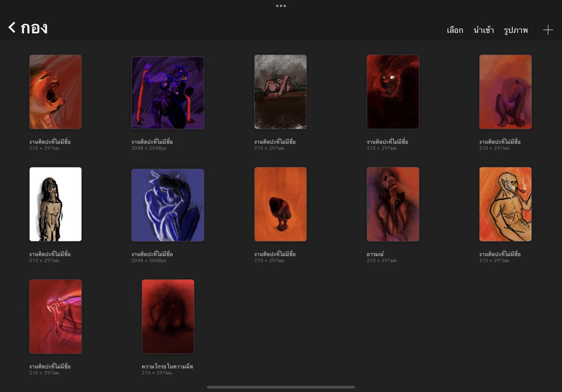Tap the untitled name under the red swirling creature
The width and height of the screenshot is (562, 392).
50,366
